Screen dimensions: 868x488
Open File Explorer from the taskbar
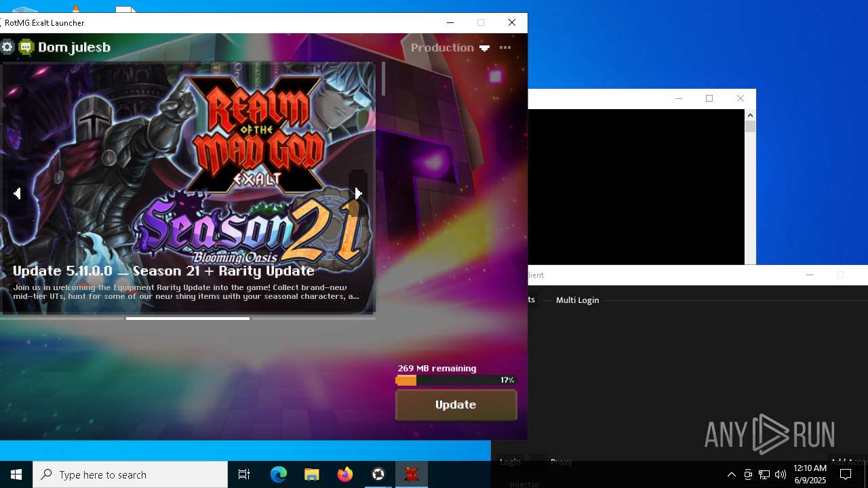pyautogui.click(x=311, y=474)
